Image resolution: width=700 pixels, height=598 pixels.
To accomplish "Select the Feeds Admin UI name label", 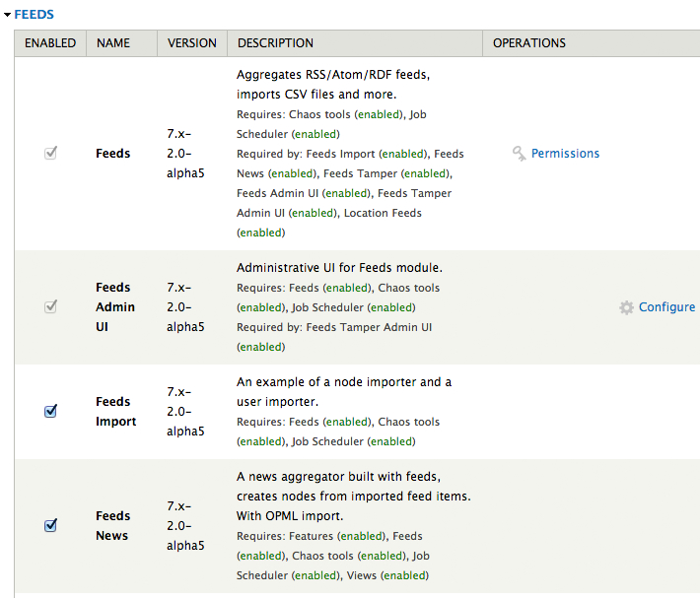I will tap(114, 307).
